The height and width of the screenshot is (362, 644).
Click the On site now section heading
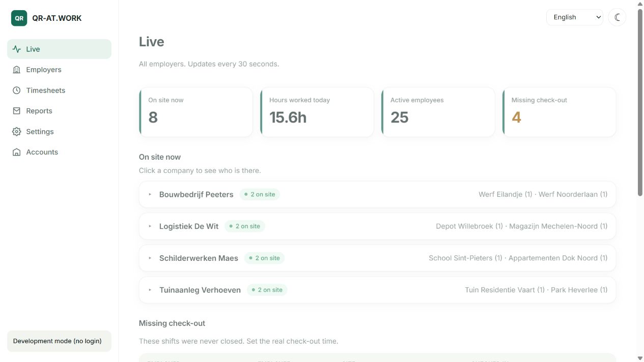coord(160,157)
